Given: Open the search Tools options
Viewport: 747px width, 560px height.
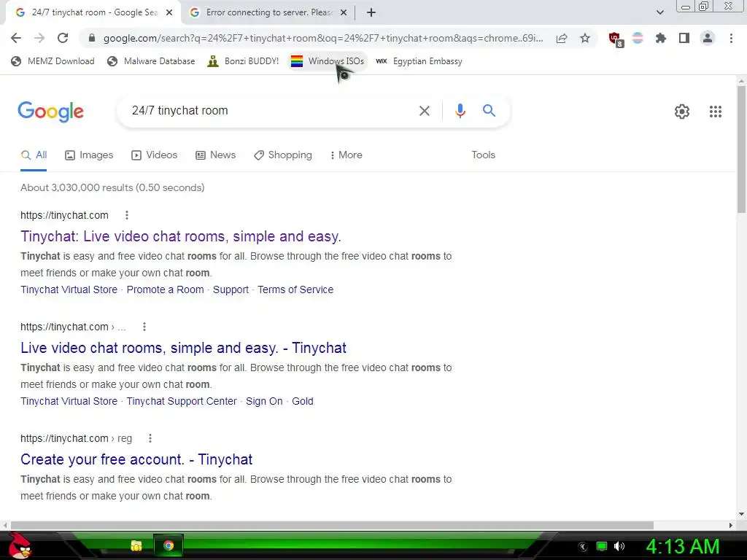Looking at the screenshot, I should point(483,155).
